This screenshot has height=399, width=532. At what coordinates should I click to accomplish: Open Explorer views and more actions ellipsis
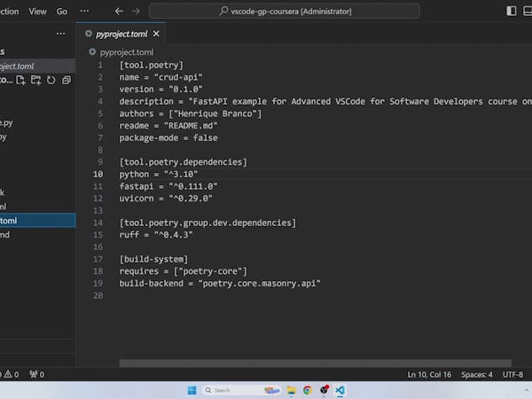pyautogui.click(x=60, y=34)
